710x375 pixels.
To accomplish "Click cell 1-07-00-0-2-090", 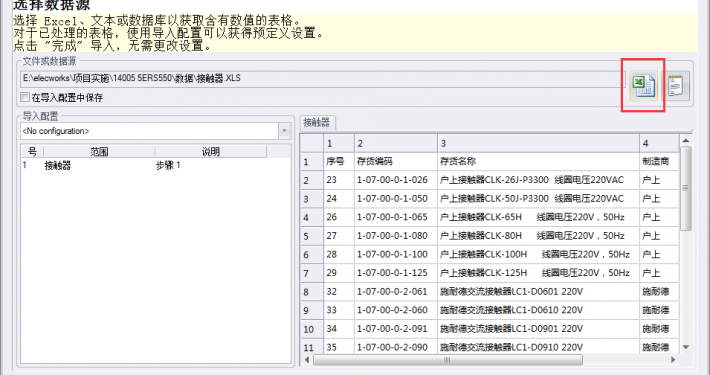I will click(x=396, y=347).
